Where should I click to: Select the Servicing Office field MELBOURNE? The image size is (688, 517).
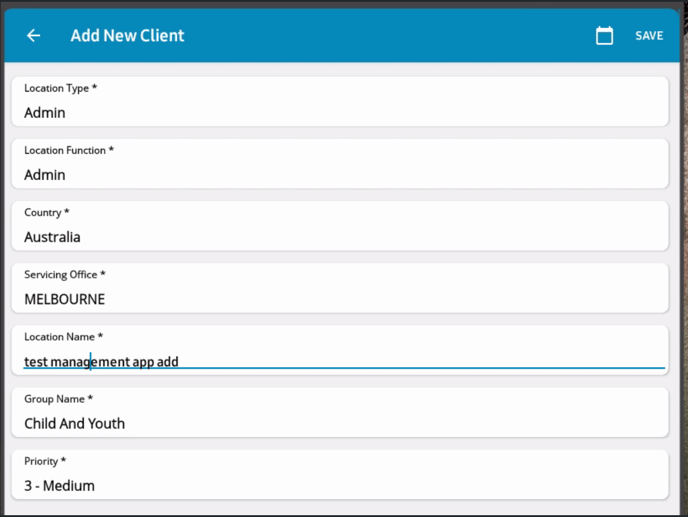(340, 288)
